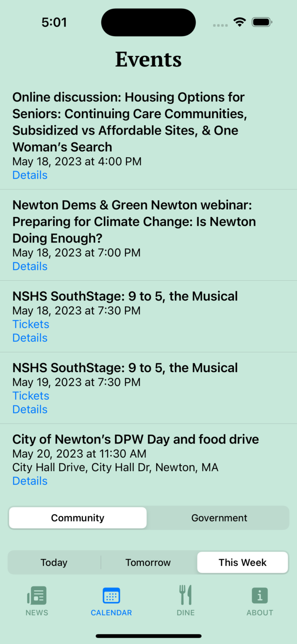Open Details for May 19 musical
Image resolution: width=297 pixels, height=644 pixels.
[30, 410]
